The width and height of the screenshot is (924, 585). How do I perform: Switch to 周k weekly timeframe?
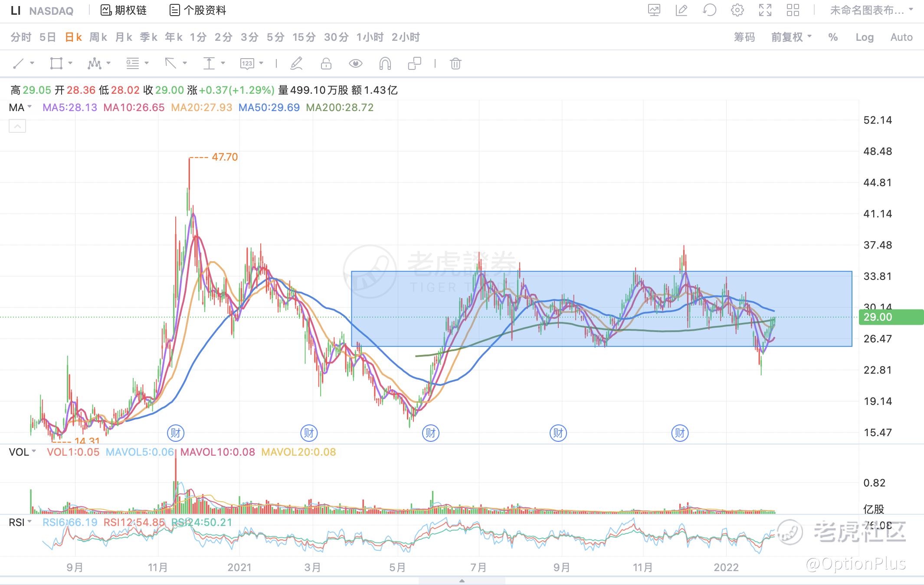[98, 37]
